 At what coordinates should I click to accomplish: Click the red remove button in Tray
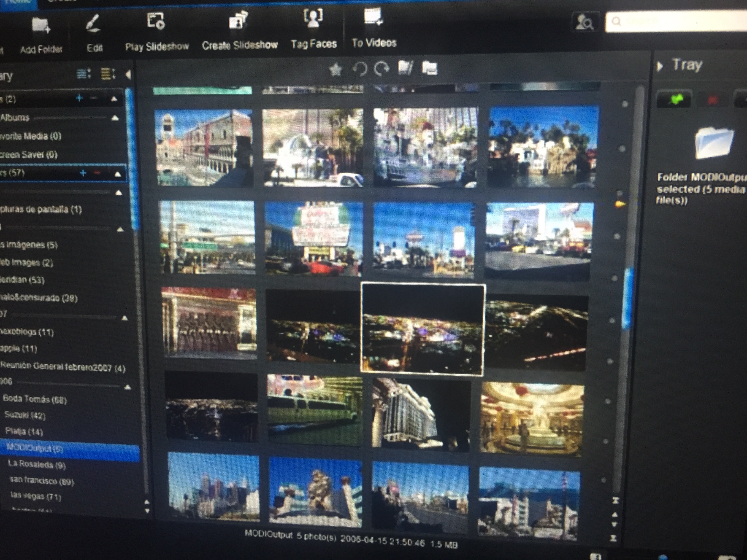tap(712, 100)
